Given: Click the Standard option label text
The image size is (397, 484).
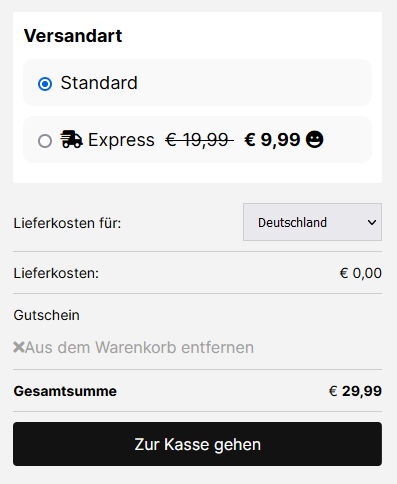Looking at the screenshot, I should point(99,83).
